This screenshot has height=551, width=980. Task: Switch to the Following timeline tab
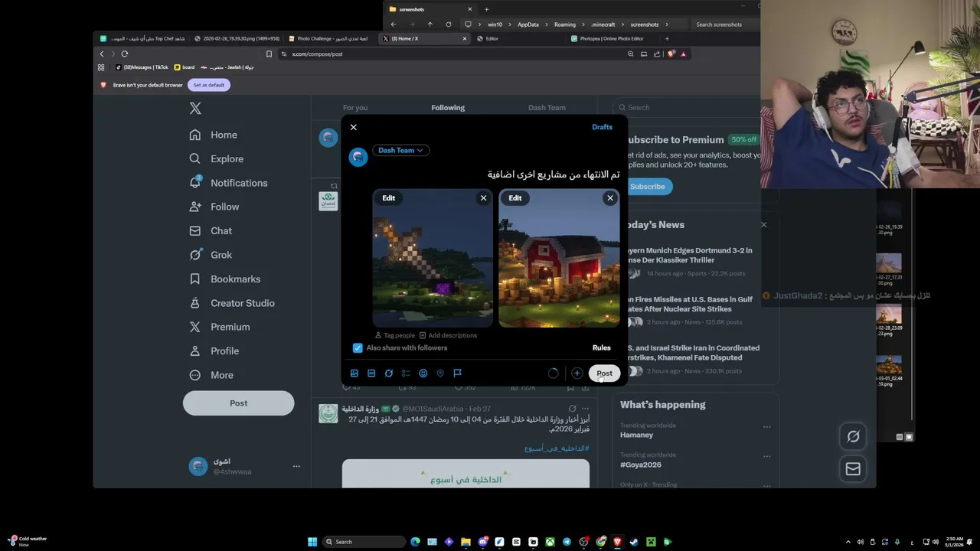448,108
